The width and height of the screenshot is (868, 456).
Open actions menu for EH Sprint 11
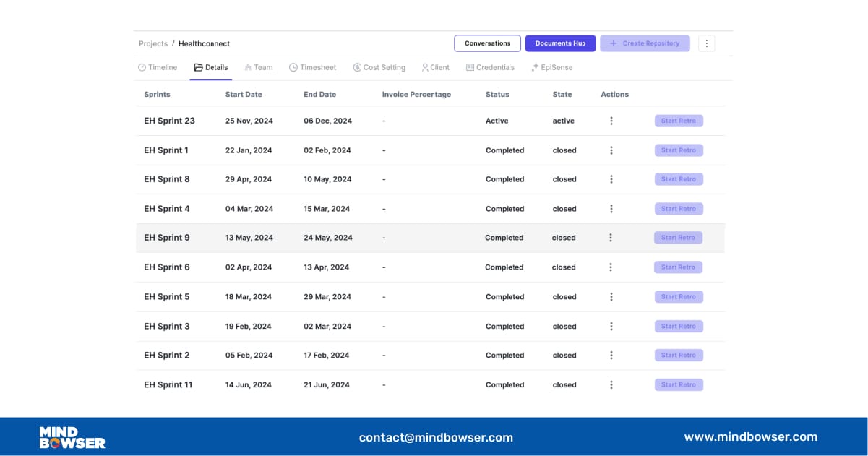tap(611, 385)
